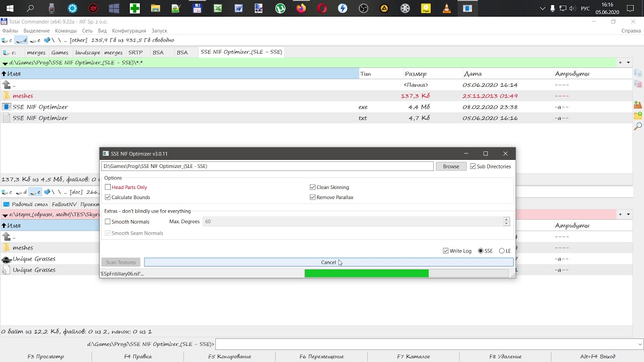Open top panel favorites asterisk button
The height and width of the screenshot is (362, 644).
tap(620, 63)
